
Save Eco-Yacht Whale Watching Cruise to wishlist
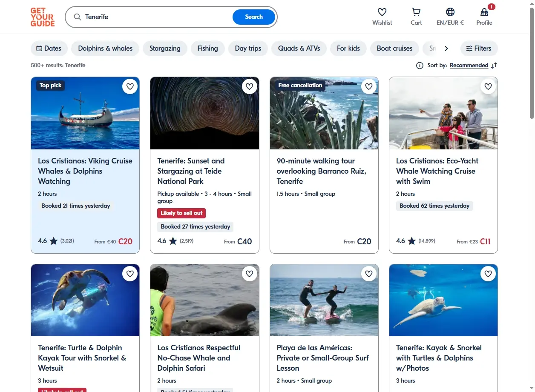tap(488, 87)
